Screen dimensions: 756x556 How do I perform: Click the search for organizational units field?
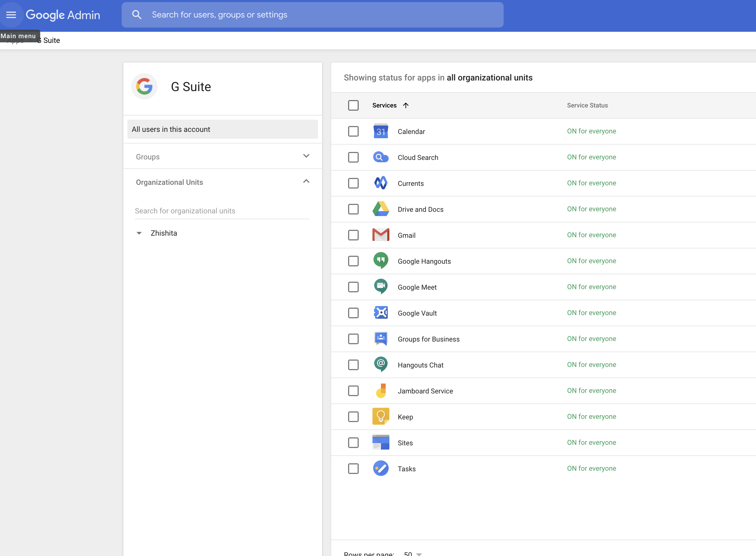(x=222, y=211)
